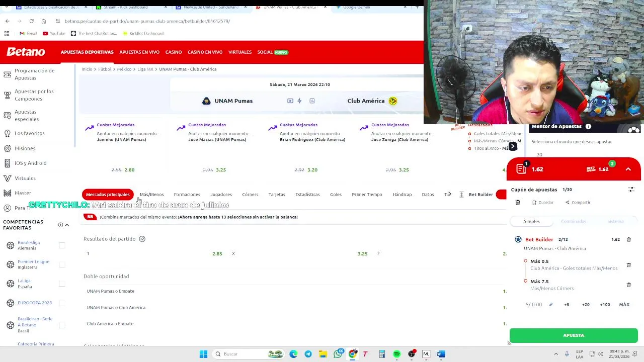Collapse the Competencias Favoritas section

pyautogui.click(x=67, y=225)
